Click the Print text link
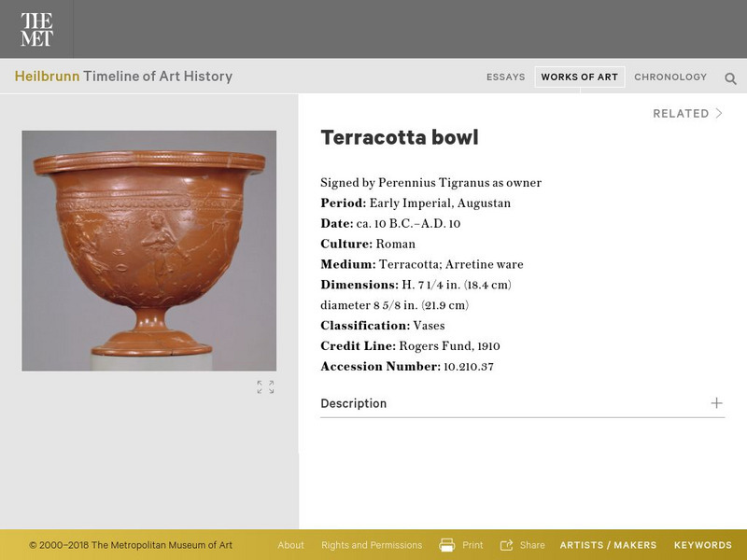Screen dimensions: 747x560 [x=472, y=545]
